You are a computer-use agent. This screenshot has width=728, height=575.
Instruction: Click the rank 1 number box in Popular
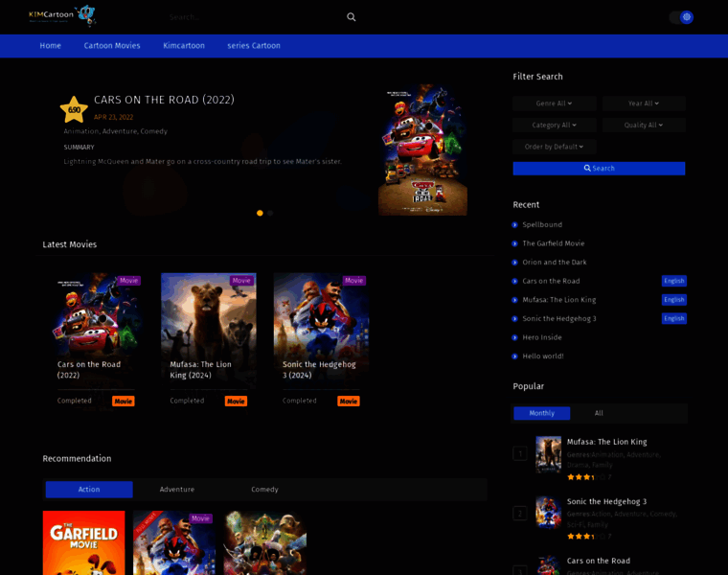click(x=520, y=454)
